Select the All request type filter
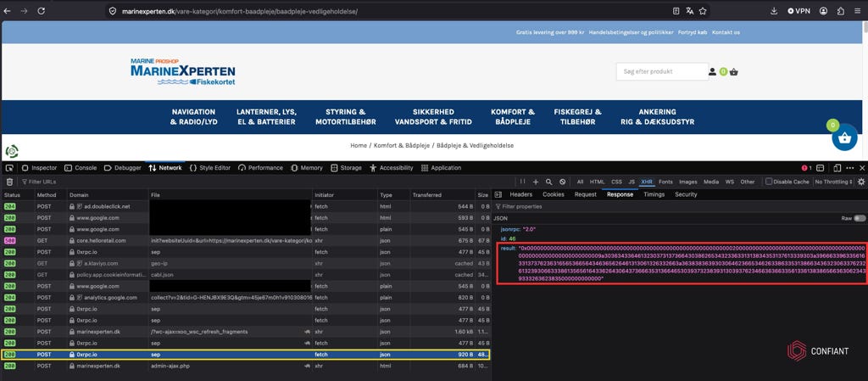Image resolution: width=868 pixels, height=381 pixels. click(580, 182)
